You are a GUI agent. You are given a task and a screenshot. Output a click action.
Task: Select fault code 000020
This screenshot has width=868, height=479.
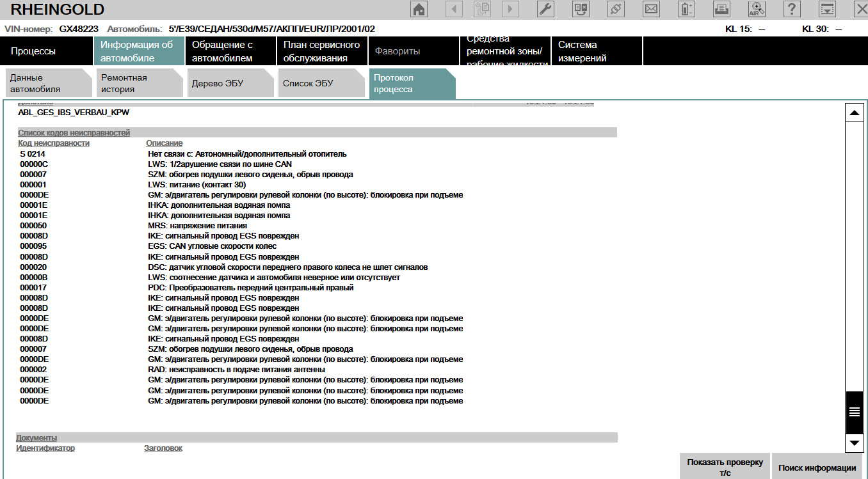coord(33,267)
